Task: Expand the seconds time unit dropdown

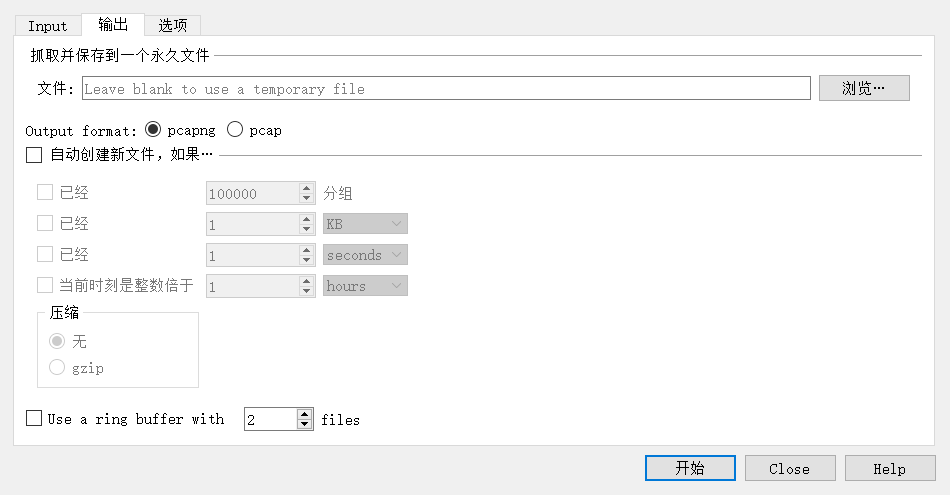Action: pos(365,255)
